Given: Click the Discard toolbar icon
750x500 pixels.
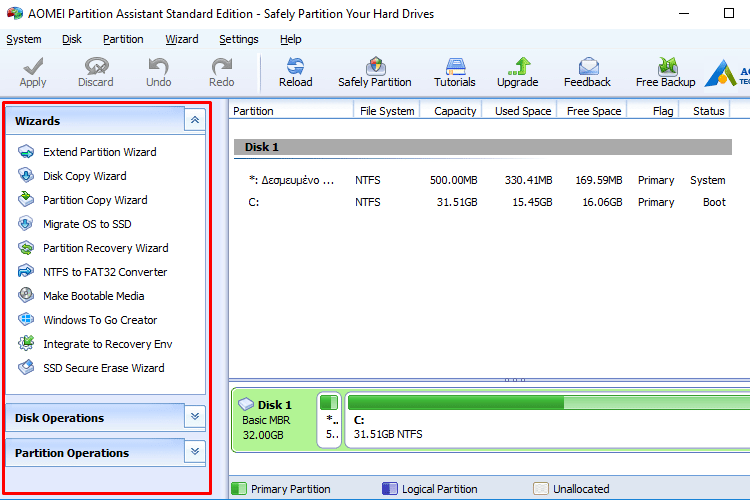Looking at the screenshot, I should pos(96,67).
